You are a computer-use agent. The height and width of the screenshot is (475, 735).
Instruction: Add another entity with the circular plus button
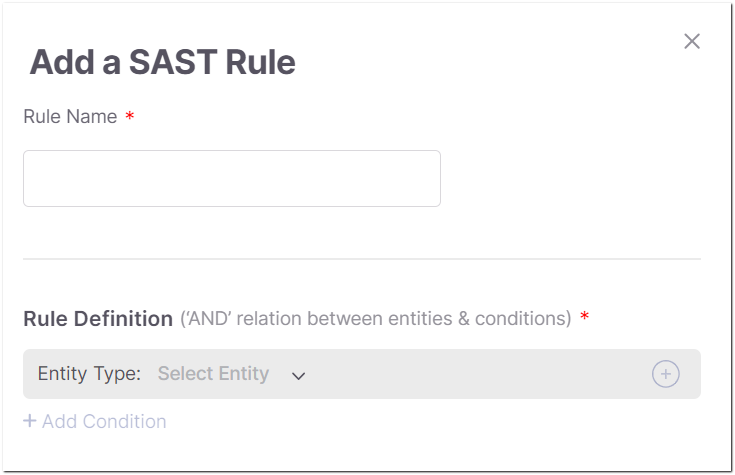coord(666,374)
